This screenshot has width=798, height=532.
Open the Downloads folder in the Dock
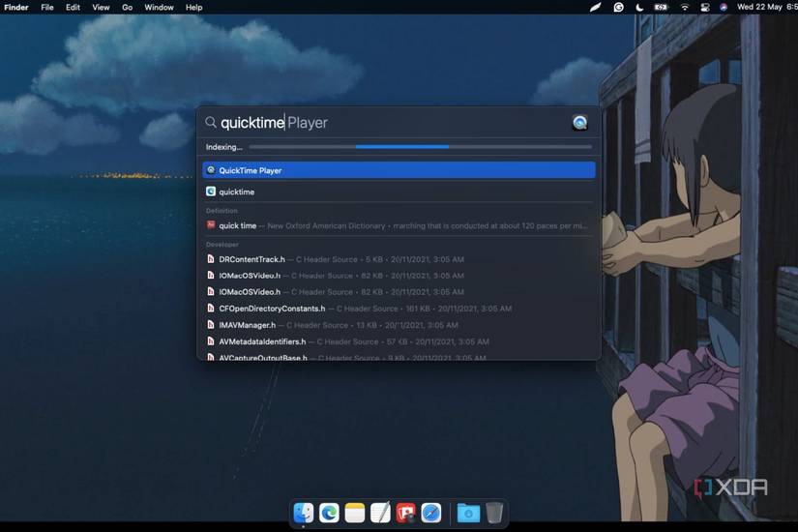tap(468, 513)
